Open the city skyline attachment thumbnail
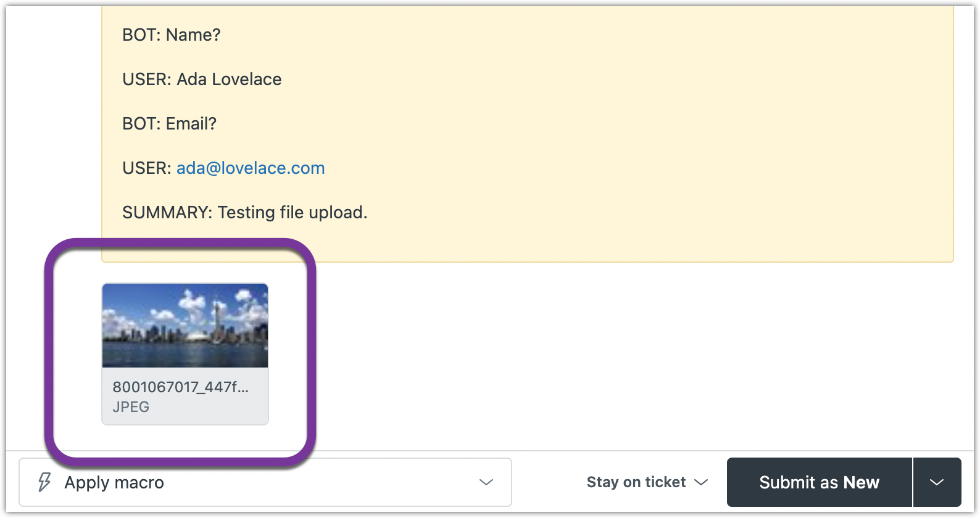Viewport: 980px width, 518px height. point(185,326)
